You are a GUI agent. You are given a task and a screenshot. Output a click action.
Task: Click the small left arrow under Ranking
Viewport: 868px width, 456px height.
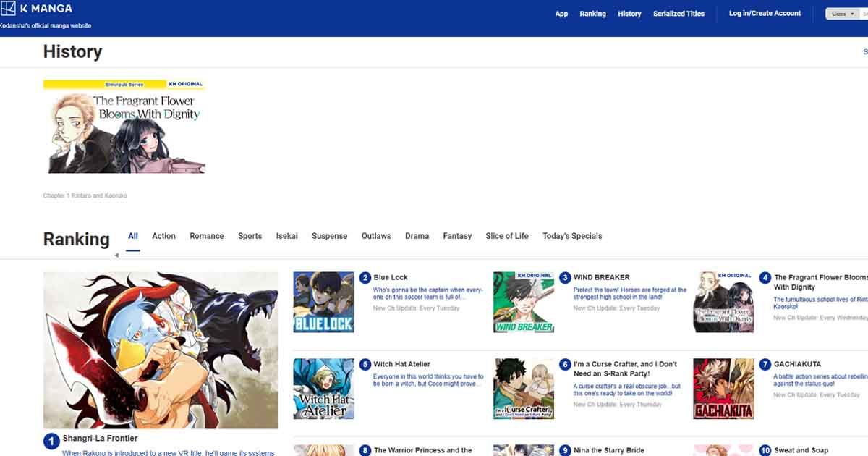(116, 255)
